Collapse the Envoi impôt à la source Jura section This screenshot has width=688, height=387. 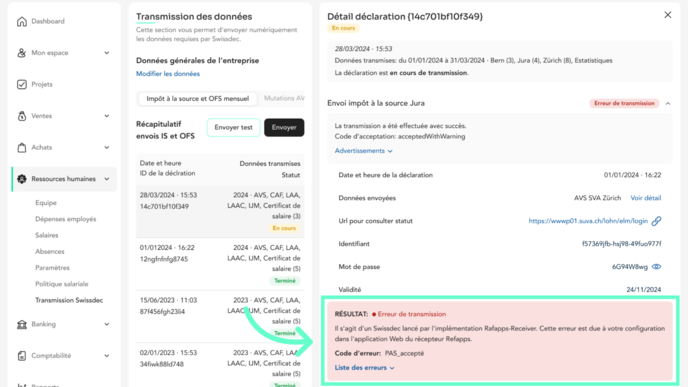click(x=668, y=104)
